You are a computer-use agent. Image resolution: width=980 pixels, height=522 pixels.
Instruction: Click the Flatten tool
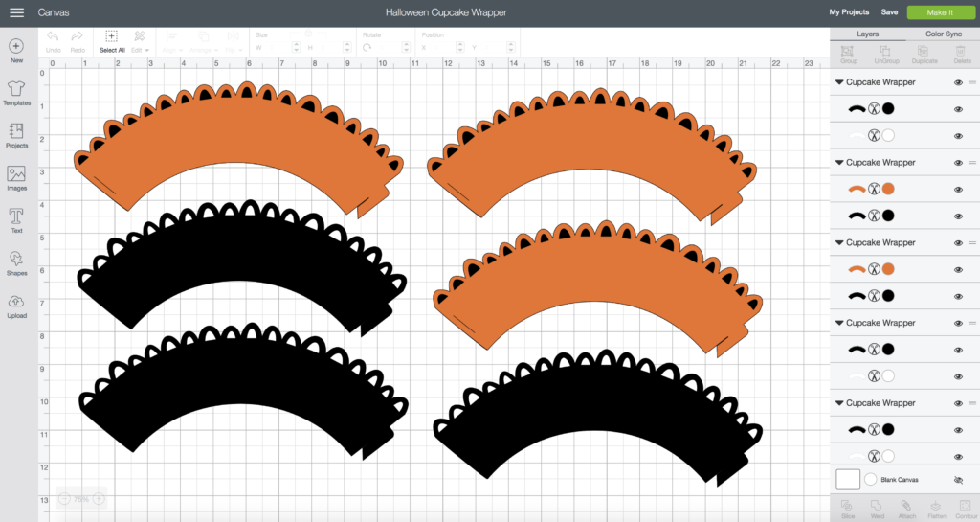(x=936, y=510)
